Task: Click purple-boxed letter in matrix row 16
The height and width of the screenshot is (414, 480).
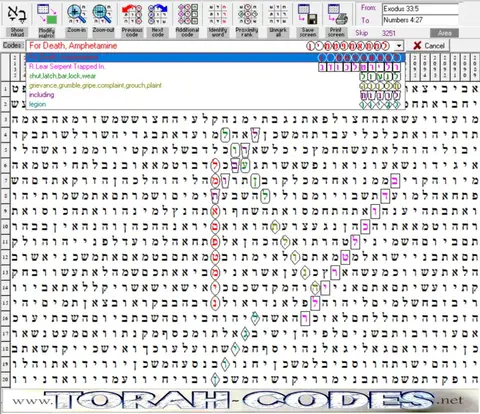Action: pos(305,318)
